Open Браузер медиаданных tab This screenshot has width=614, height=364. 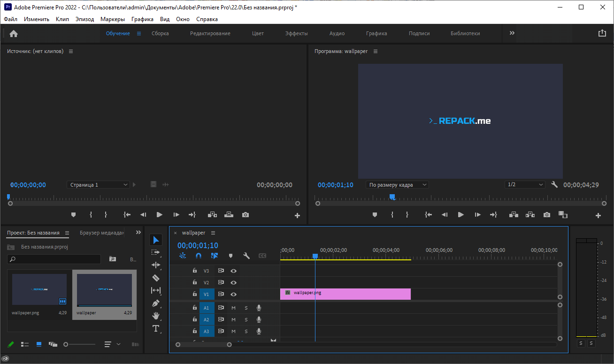coord(102,233)
